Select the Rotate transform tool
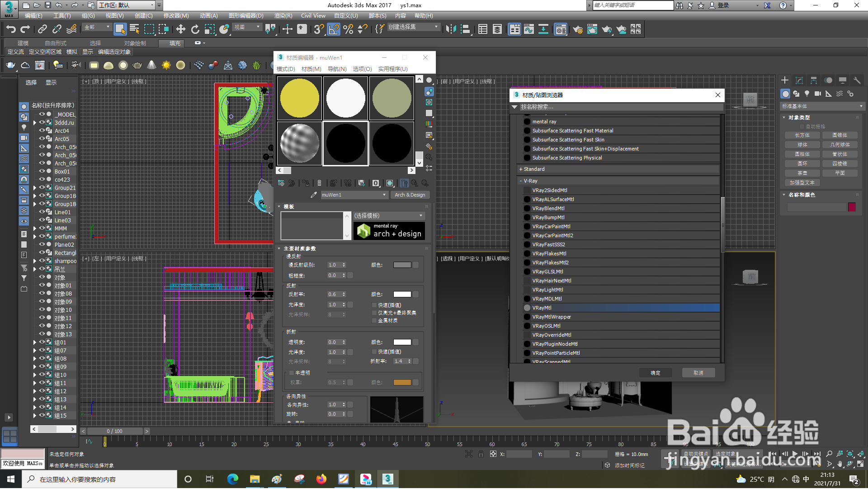The height and width of the screenshot is (489, 868). tap(195, 29)
